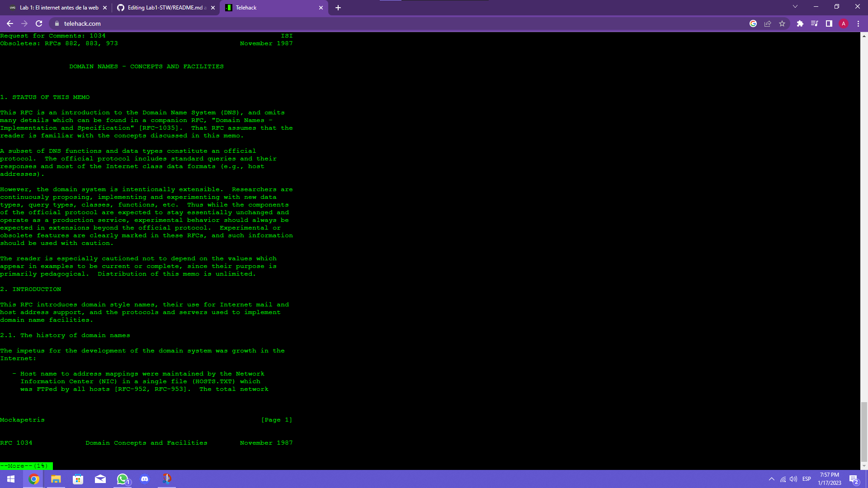Show hidden system tray icons
The height and width of the screenshot is (488, 868).
tap(772, 479)
